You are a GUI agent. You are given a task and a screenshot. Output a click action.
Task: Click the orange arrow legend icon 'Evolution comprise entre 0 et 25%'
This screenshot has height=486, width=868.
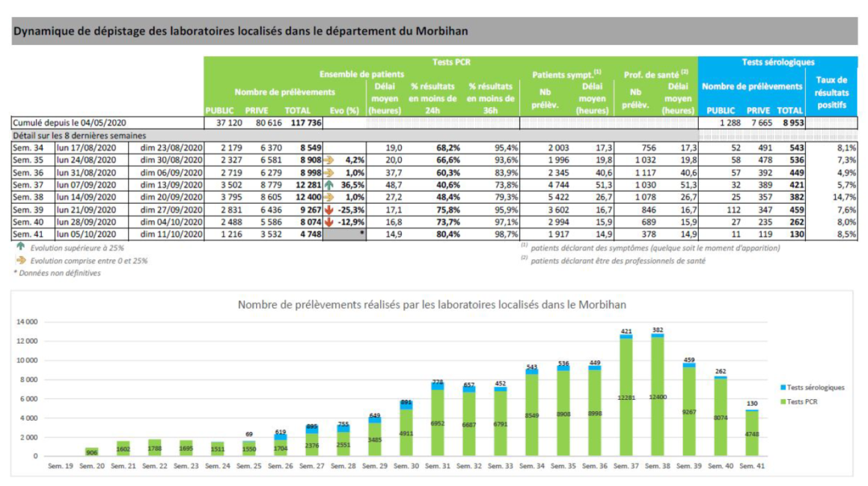(21, 260)
